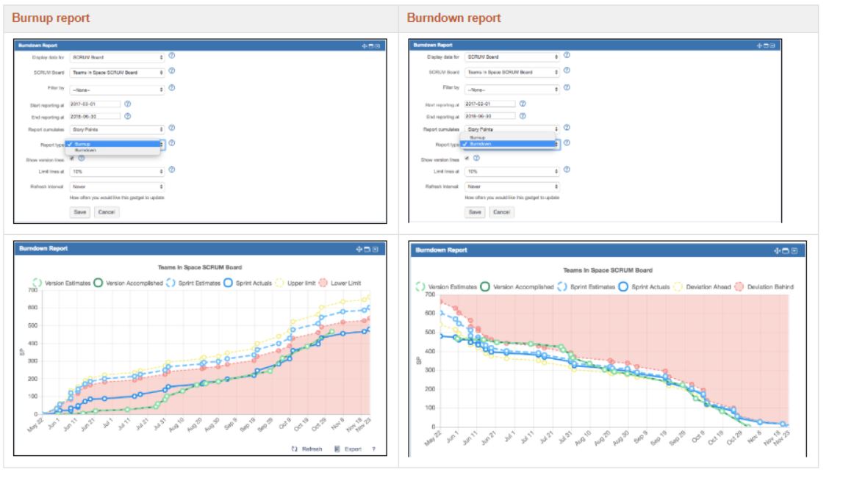Open gadget menu icon in Burndown chart header
Screen dimensions: 868x478
[795, 251]
